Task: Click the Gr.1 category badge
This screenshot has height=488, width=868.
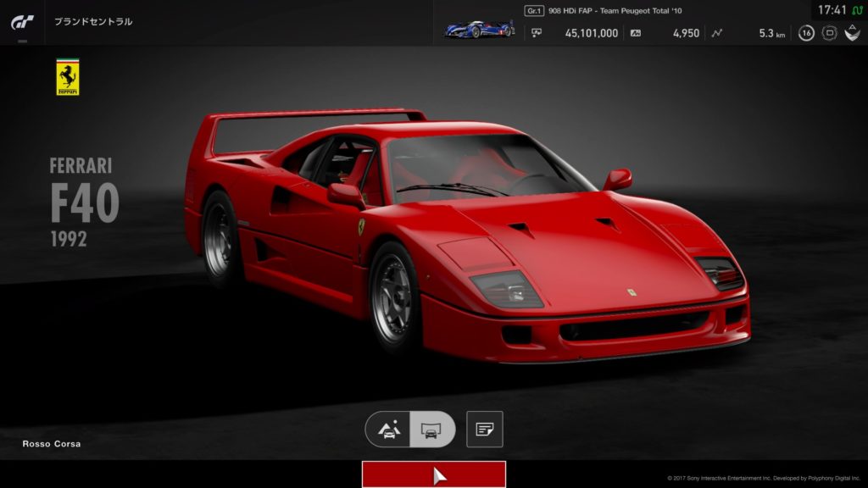Action: tap(534, 10)
